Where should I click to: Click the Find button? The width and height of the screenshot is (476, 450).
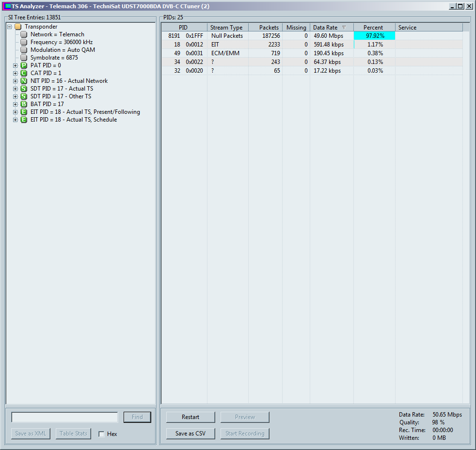click(x=137, y=417)
